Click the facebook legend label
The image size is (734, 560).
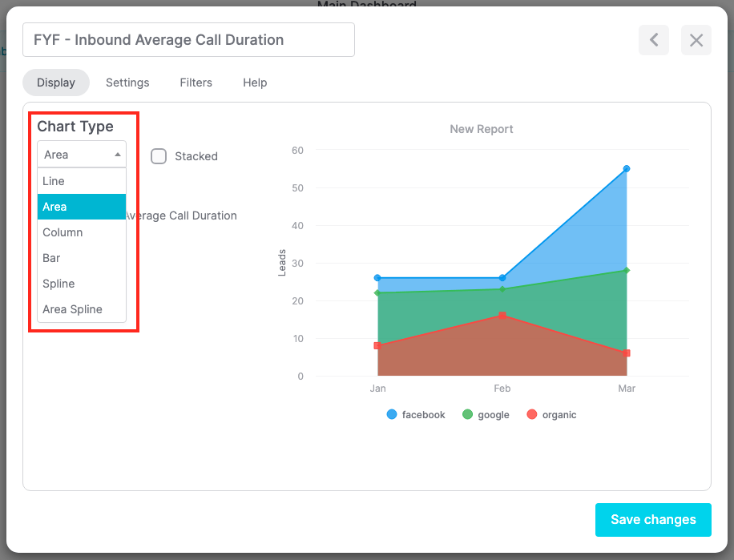point(424,415)
